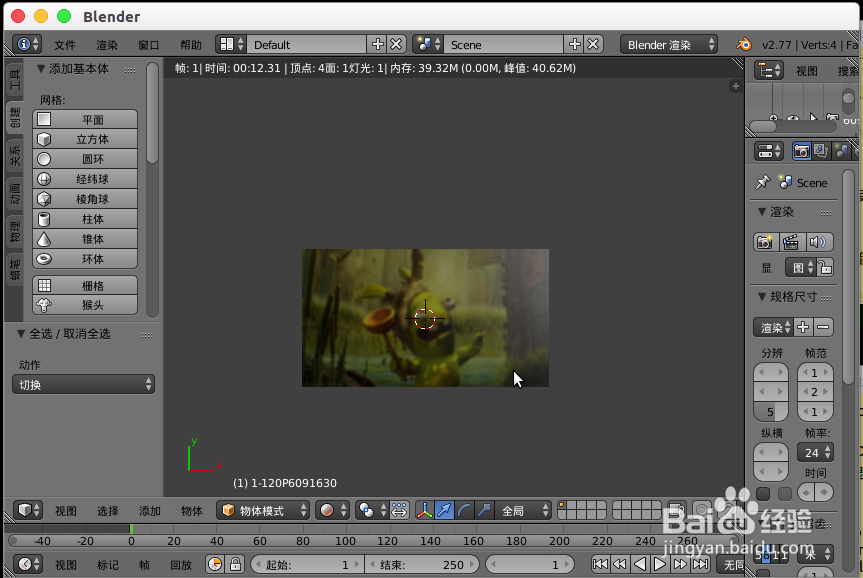The height and width of the screenshot is (578, 863).
Task: Open the timeline editor type menu
Action: (28, 564)
